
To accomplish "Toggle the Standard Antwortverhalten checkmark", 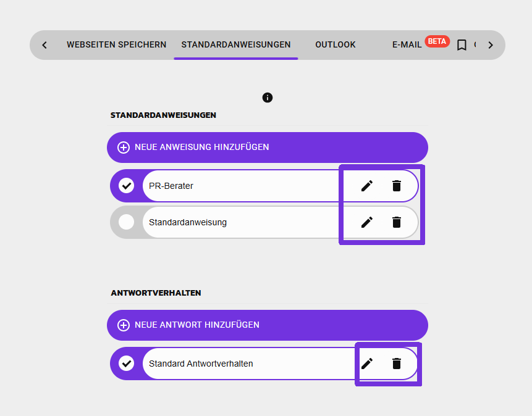I will (x=127, y=364).
